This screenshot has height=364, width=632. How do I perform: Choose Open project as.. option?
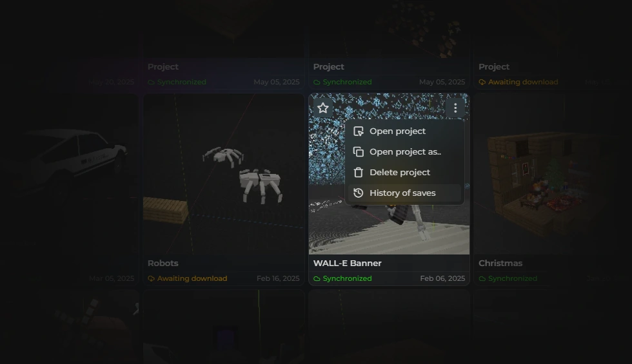tap(404, 152)
